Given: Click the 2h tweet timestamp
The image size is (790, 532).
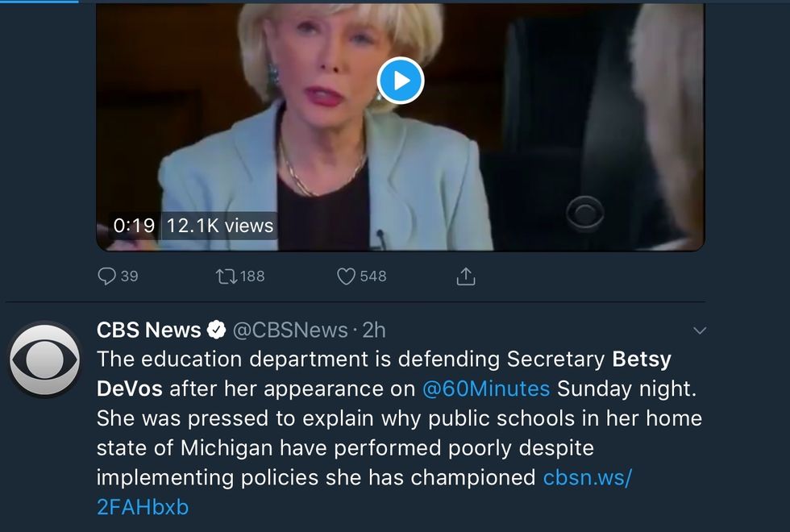Looking at the screenshot, I should pyautogui.click(x=373, y=330).
